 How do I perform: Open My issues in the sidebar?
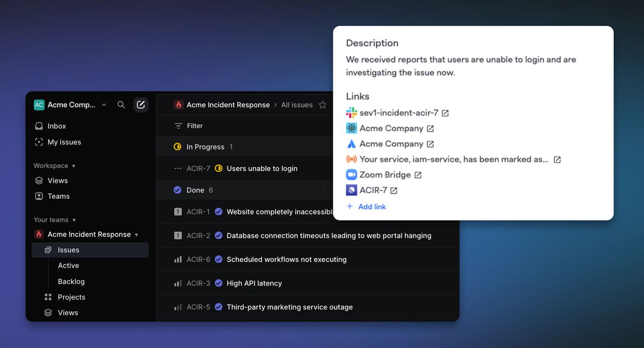(64, 142)
